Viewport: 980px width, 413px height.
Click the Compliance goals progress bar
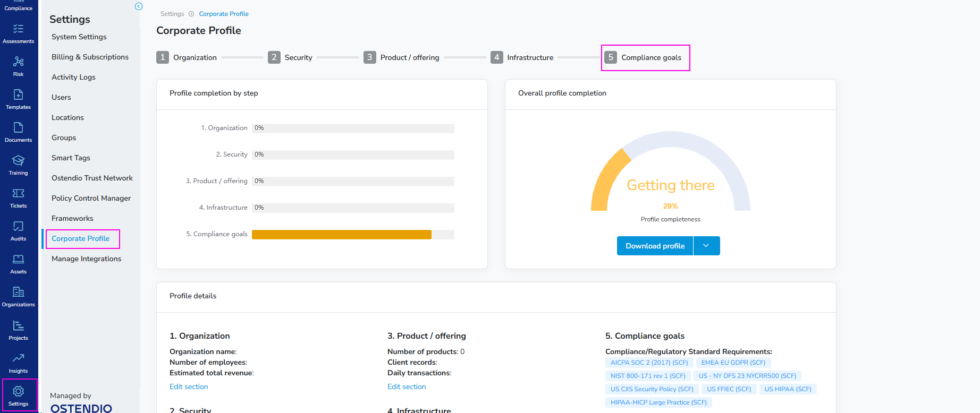tap(353, 235)
